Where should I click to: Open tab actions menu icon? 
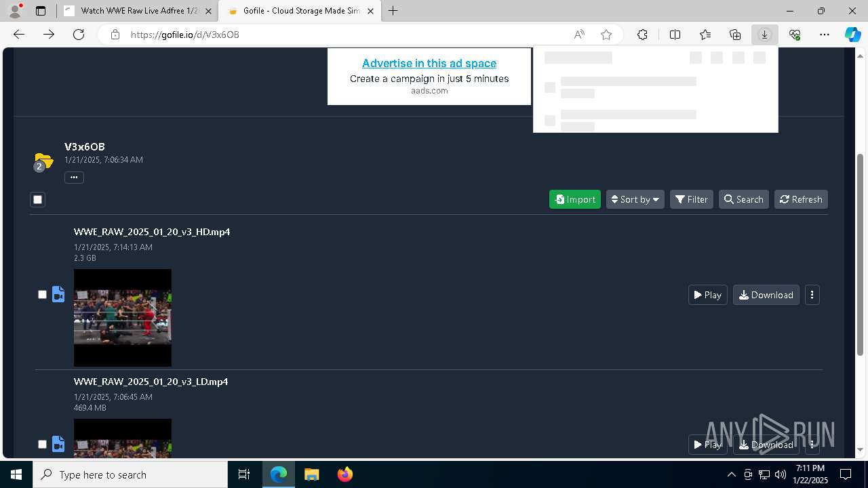pos(41,11)
